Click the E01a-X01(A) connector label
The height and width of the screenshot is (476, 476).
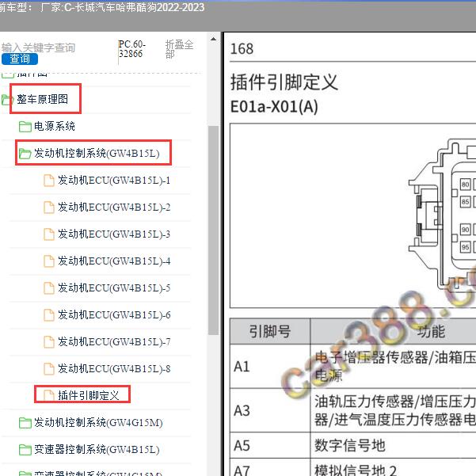(274, 107)
